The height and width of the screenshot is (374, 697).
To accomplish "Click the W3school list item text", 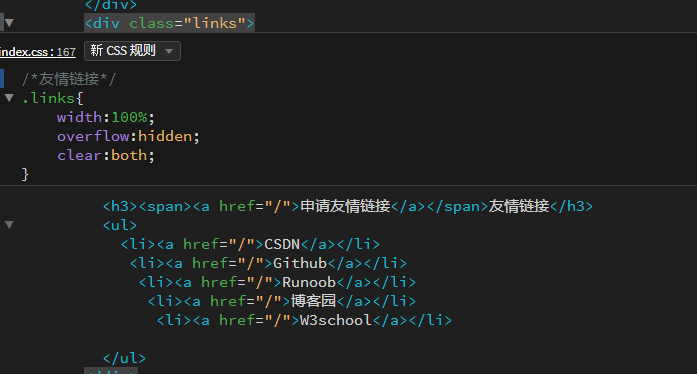I will 336,320.
